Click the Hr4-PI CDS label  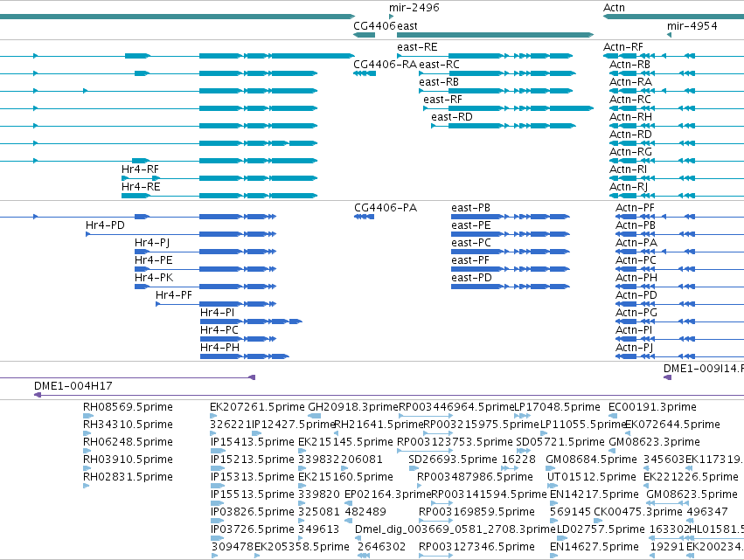point(218,313)
